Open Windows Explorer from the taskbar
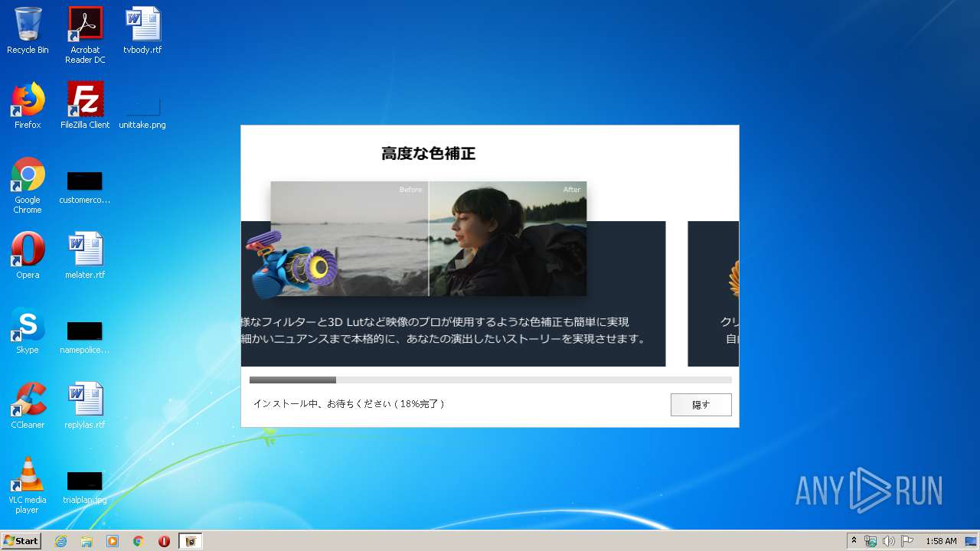 point(87,541)
